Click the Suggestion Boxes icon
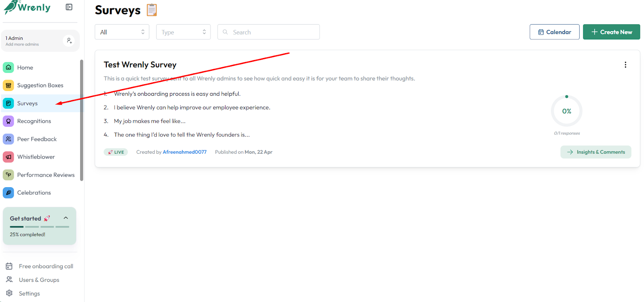The height and width of the screenshot is (302, 644). tap(8, 85)
